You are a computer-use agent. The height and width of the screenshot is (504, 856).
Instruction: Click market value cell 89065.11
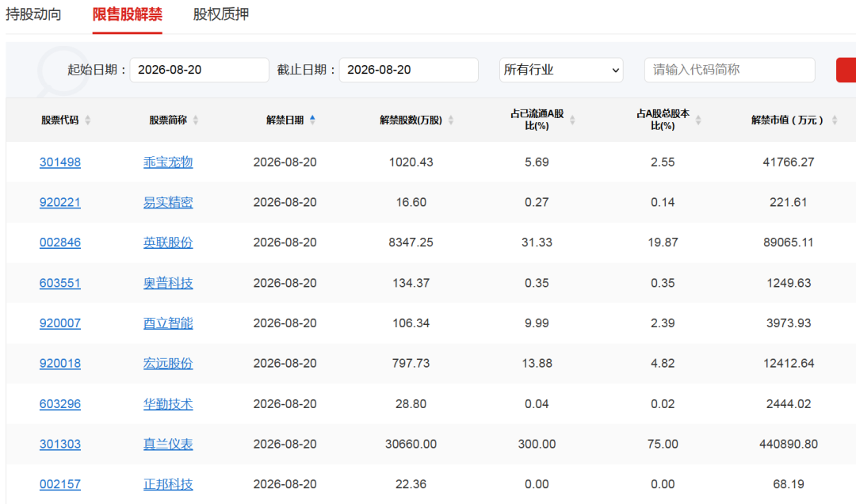tap(789, 242)
